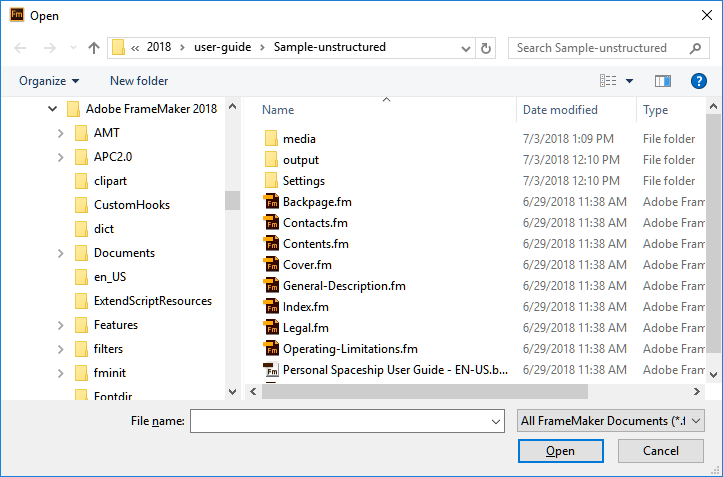Screen dimensions: 723x477
Task: Click the search magnifier icon
Action: coord(696,47)
